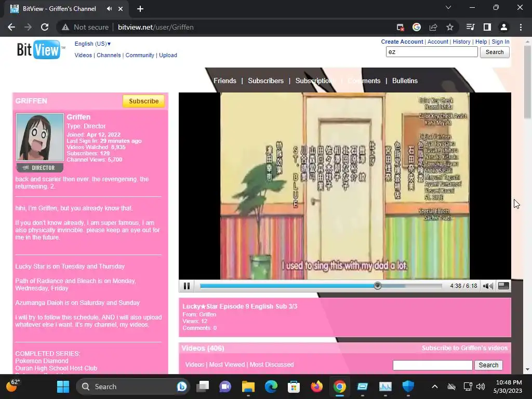Open the History link
The width and height of the screenshot is (532, 399).
461,42
